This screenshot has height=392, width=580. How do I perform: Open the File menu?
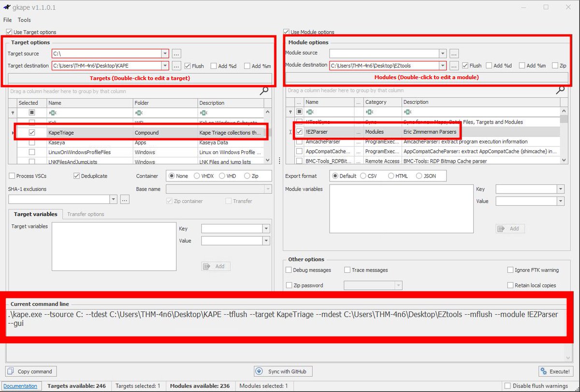click(x=8, y=20)
